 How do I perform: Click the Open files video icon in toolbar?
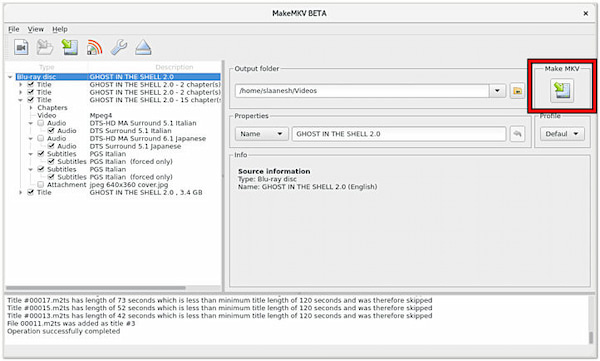[21, 47]
